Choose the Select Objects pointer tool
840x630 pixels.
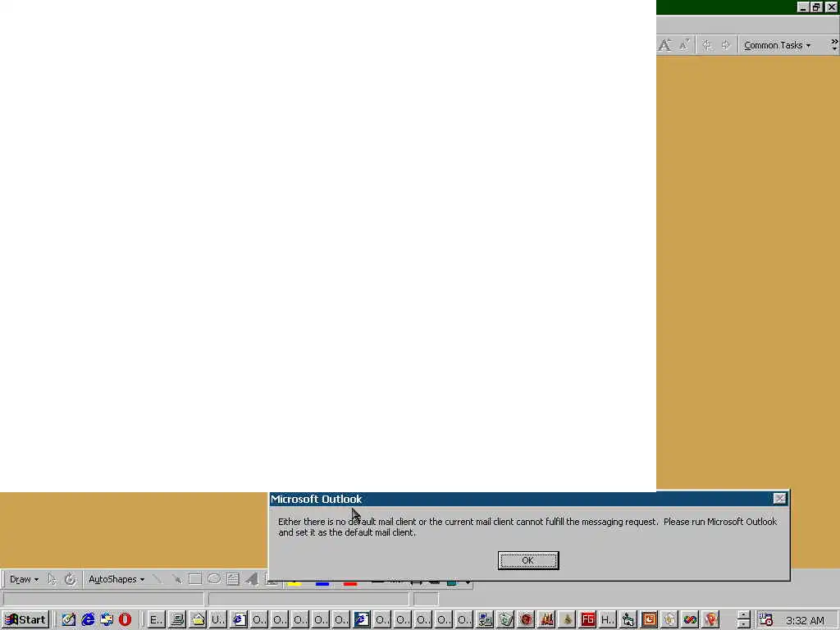[52, 579]
